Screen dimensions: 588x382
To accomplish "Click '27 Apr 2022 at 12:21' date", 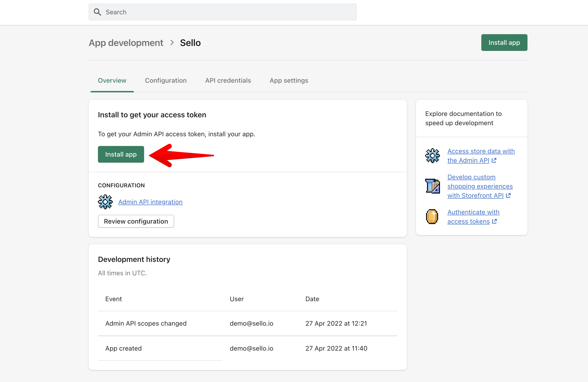I will 336,323.
